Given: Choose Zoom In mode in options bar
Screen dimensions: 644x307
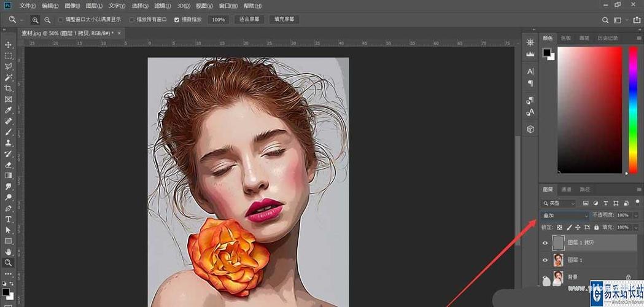Looking at the screenshot, I should click(36, 20).
